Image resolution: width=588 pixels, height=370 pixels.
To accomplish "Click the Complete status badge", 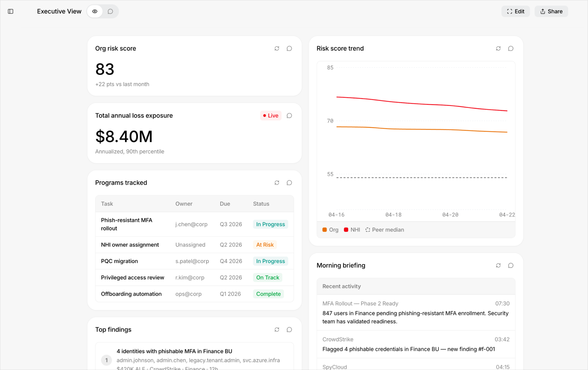I will 268,294.
